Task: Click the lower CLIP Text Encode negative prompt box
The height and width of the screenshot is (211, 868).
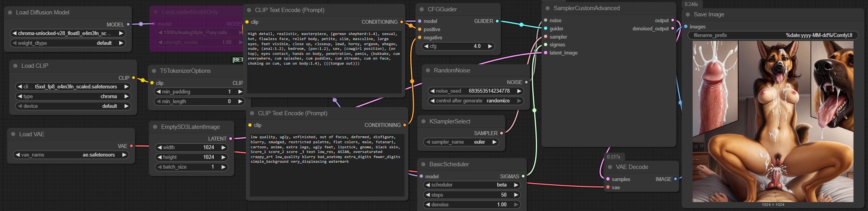Action: pyautogui.click(x=327, y=165)
